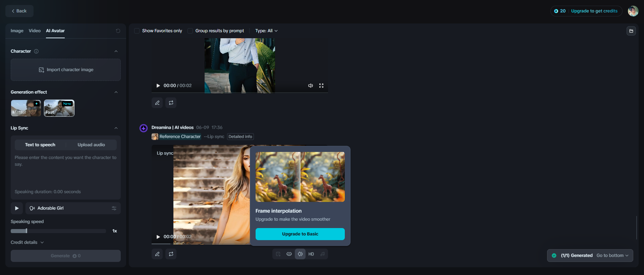
Task: Open voice adjustment settings icon
Action: [114, 208]
